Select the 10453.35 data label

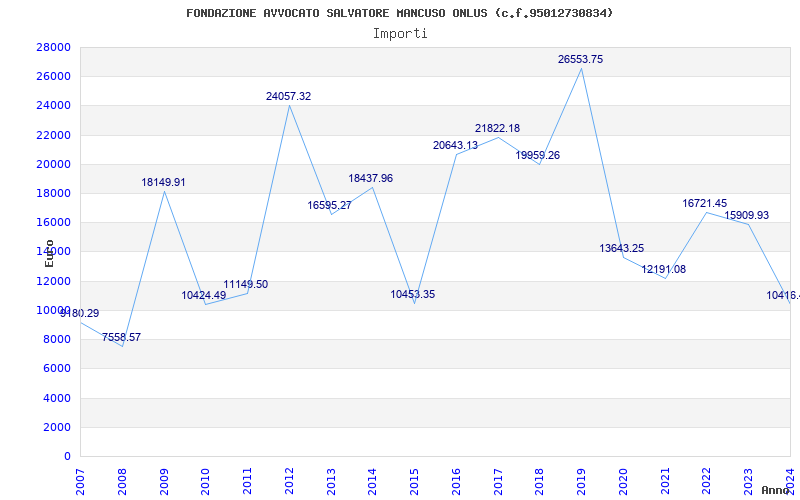(413, 294)
